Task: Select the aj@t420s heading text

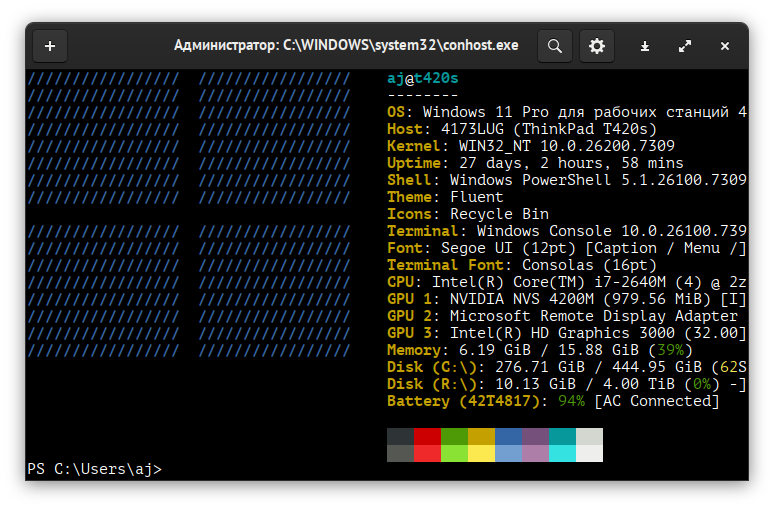Action: click(423, 78)
